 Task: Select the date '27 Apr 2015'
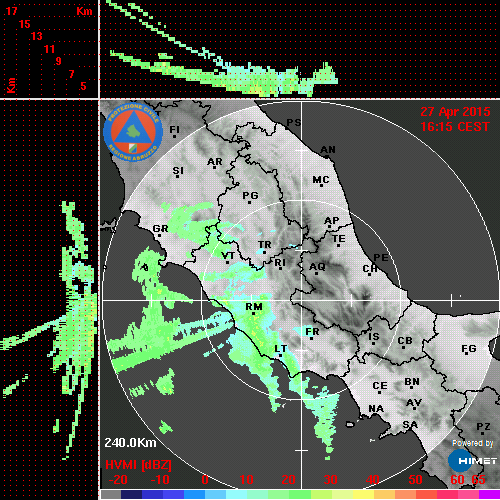click(x=455, y=112)
